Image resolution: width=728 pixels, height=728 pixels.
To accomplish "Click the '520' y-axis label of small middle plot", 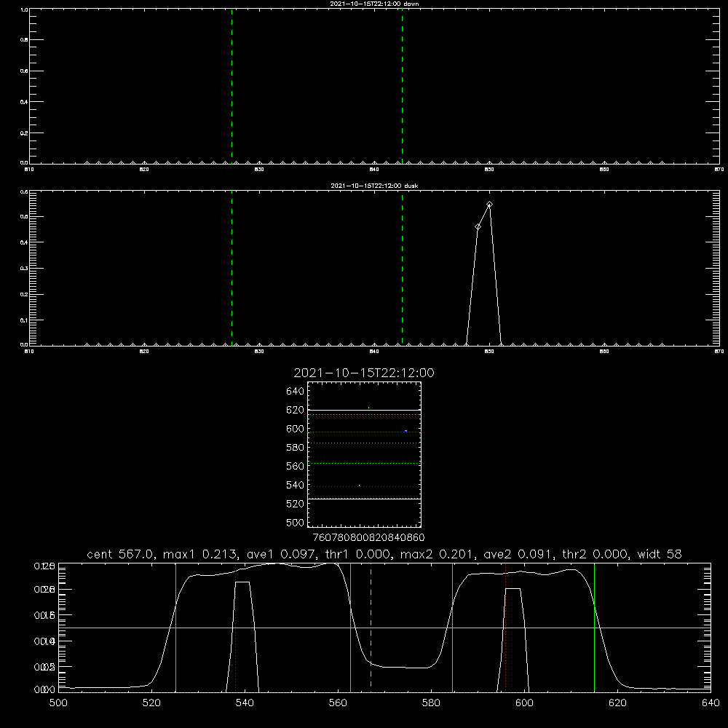I will 296,504.
